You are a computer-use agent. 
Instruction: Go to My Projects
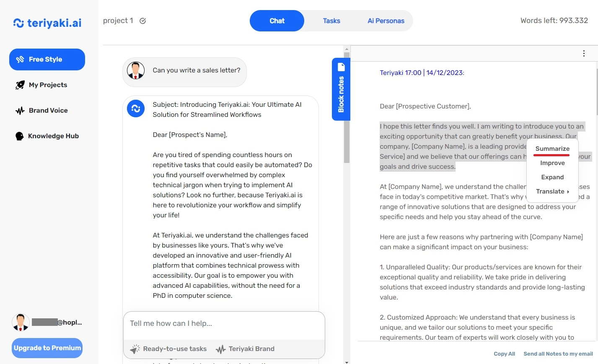point(48,85)
